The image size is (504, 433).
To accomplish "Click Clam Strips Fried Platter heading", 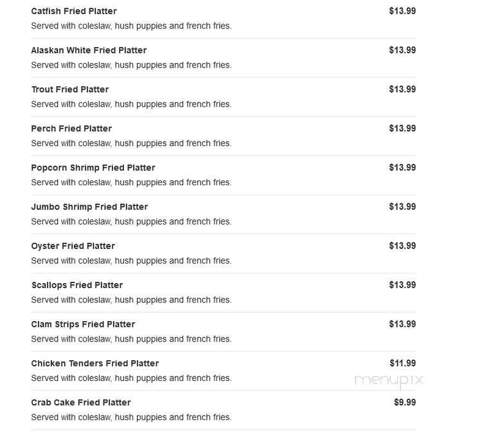I will [x=83, y=324].
